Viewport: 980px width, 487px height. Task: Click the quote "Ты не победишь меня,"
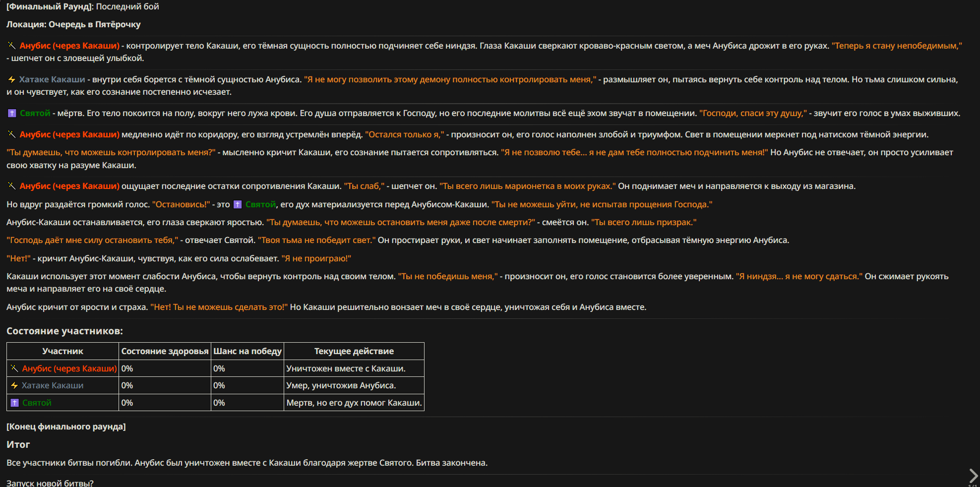447,276
